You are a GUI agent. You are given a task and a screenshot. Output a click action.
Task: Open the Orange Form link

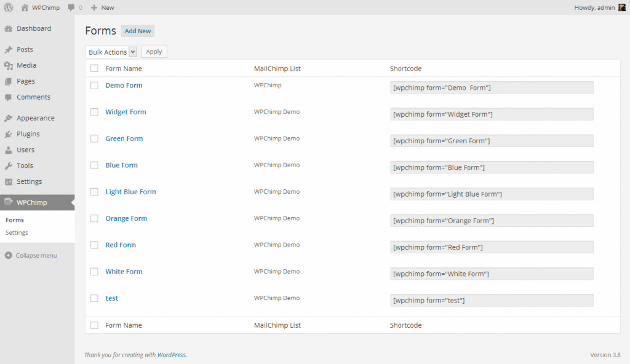[x=126, y=218]
